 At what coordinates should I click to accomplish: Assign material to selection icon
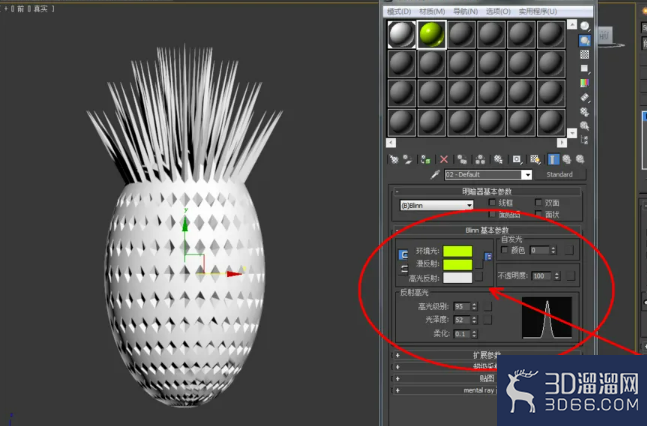point(425,159)
